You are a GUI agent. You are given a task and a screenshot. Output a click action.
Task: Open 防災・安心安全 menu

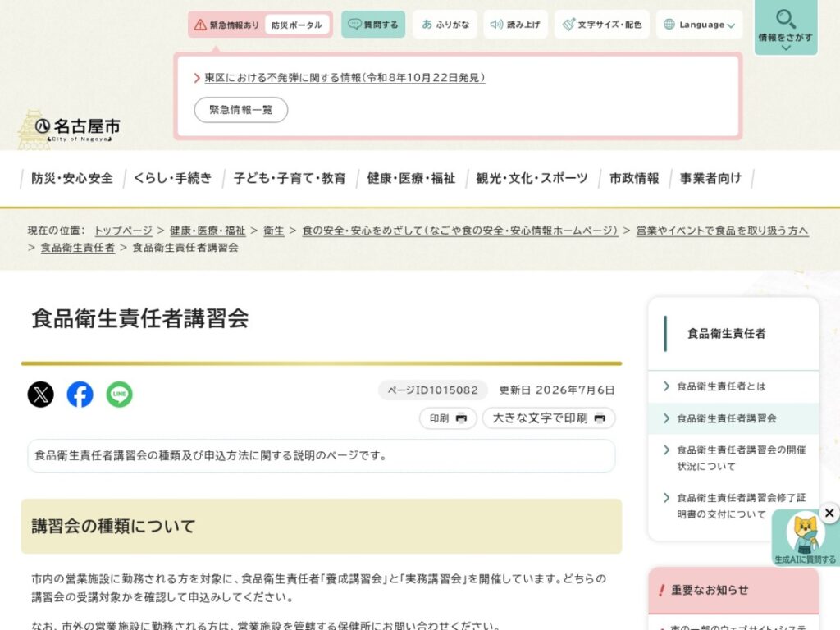click(72, 178)
